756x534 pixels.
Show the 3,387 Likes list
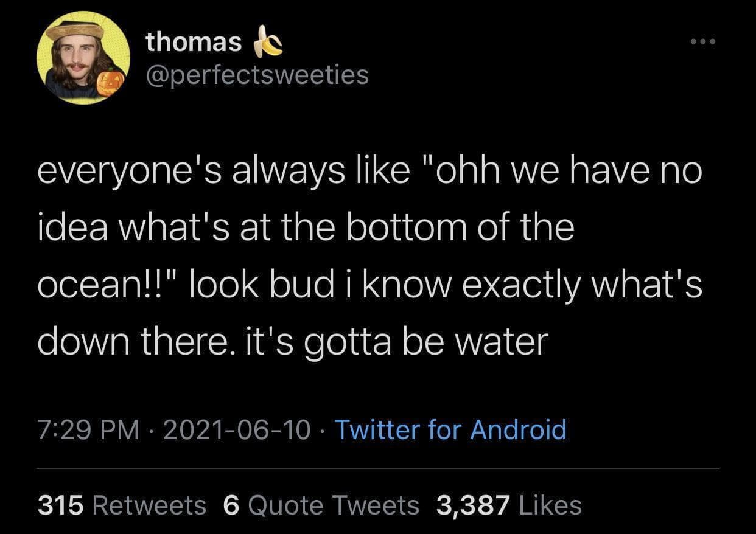tap(509, 505)
